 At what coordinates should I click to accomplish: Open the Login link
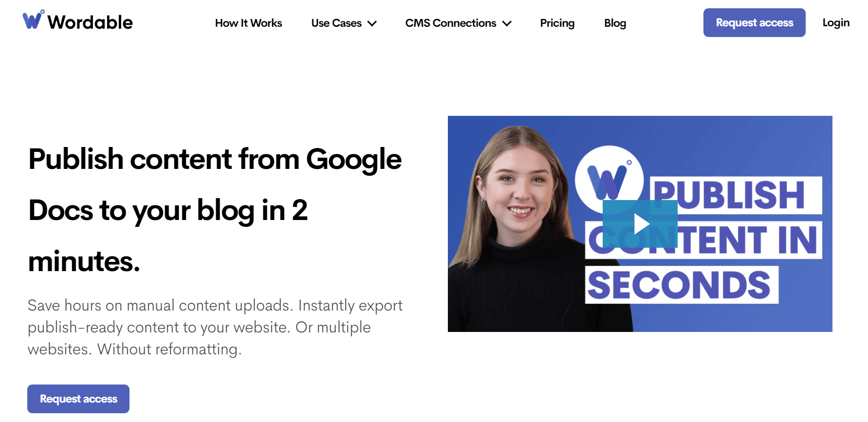pos(836,22)
